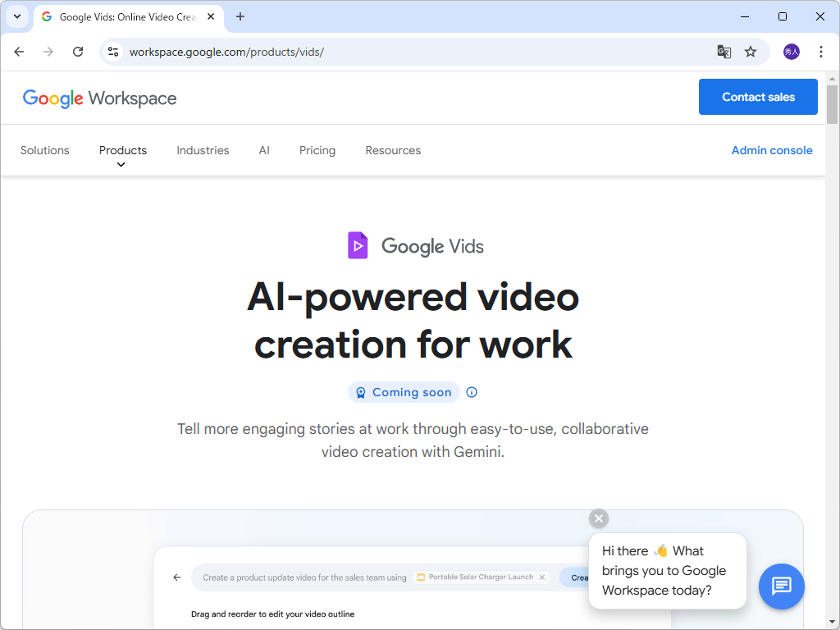Select Pricing in the navigation bar
The height and width of the screenshot is (630, 840).
[317, 150]
